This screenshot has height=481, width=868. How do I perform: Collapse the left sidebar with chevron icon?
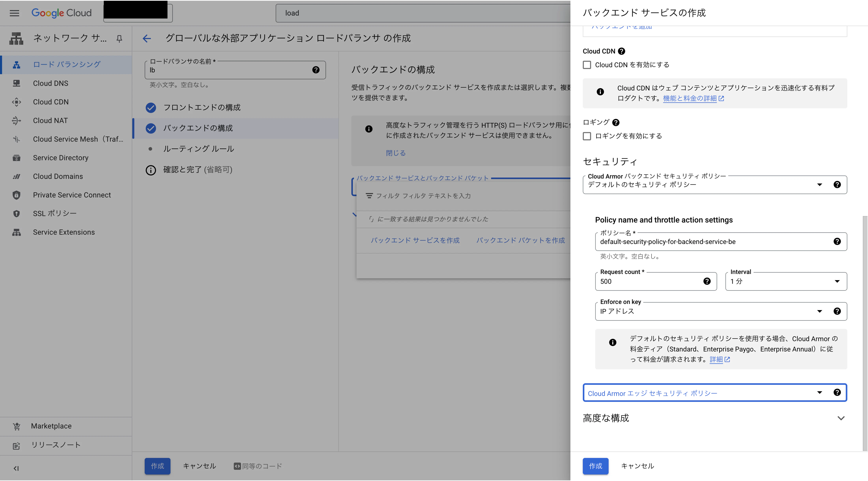click(16, 469)
